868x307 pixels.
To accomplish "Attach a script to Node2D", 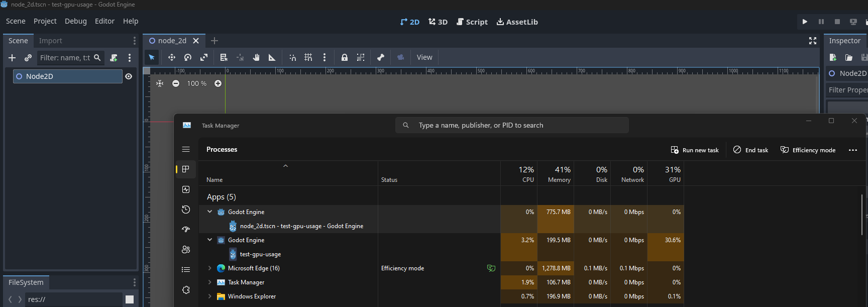I will point(114,58).
